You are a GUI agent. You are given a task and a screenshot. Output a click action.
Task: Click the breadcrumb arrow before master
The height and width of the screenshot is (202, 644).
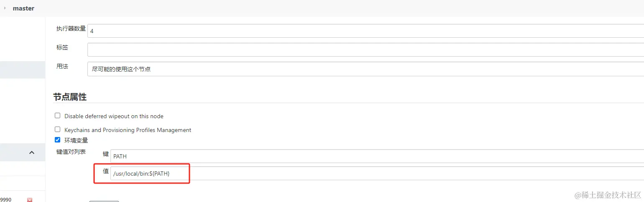(5, 8)
